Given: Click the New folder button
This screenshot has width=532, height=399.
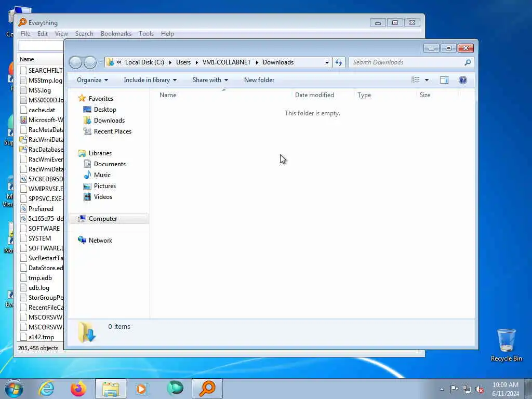Looking at the screenshot, I should (x=259, y=79).
